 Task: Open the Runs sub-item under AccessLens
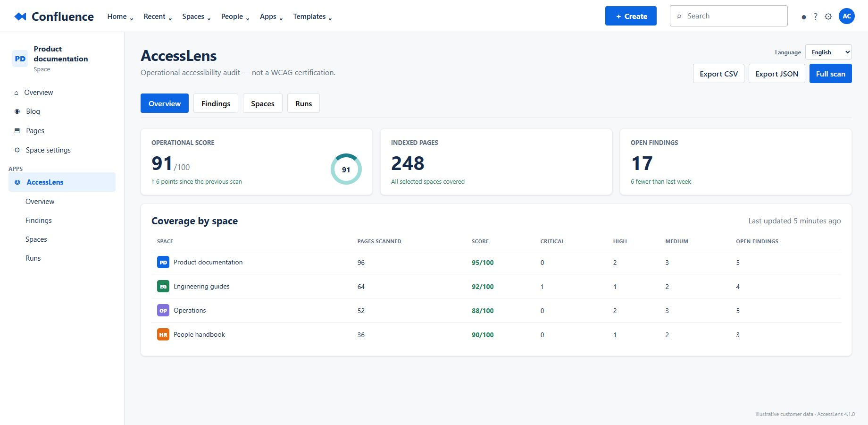point(33,258)
